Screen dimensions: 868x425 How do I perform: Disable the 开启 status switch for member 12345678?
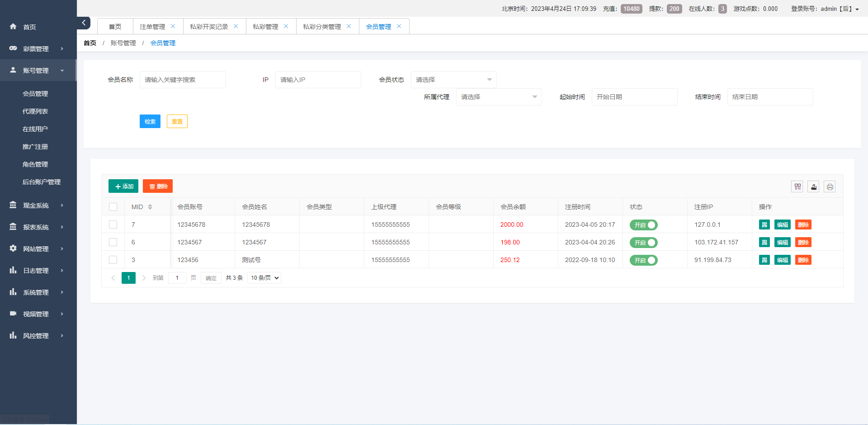[643, 224]
